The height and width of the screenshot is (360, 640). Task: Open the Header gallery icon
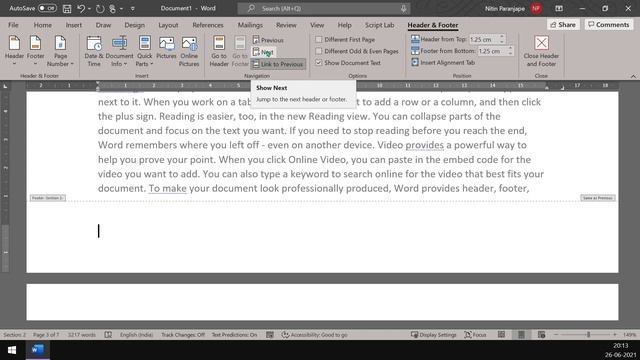14,51
